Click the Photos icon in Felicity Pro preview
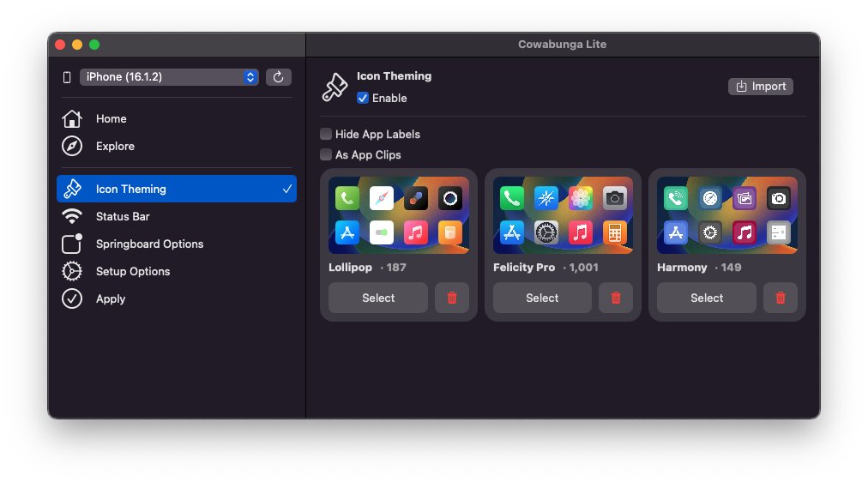 580,198
